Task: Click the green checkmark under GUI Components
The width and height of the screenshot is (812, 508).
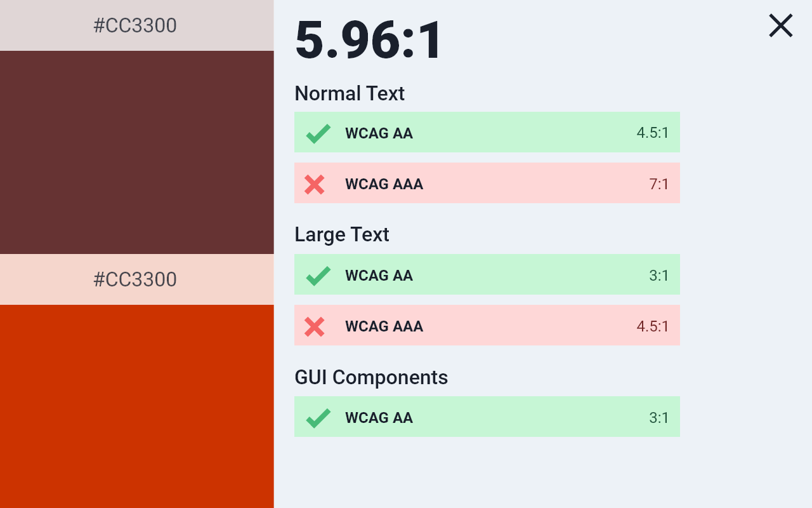Action: click(318, 418)
